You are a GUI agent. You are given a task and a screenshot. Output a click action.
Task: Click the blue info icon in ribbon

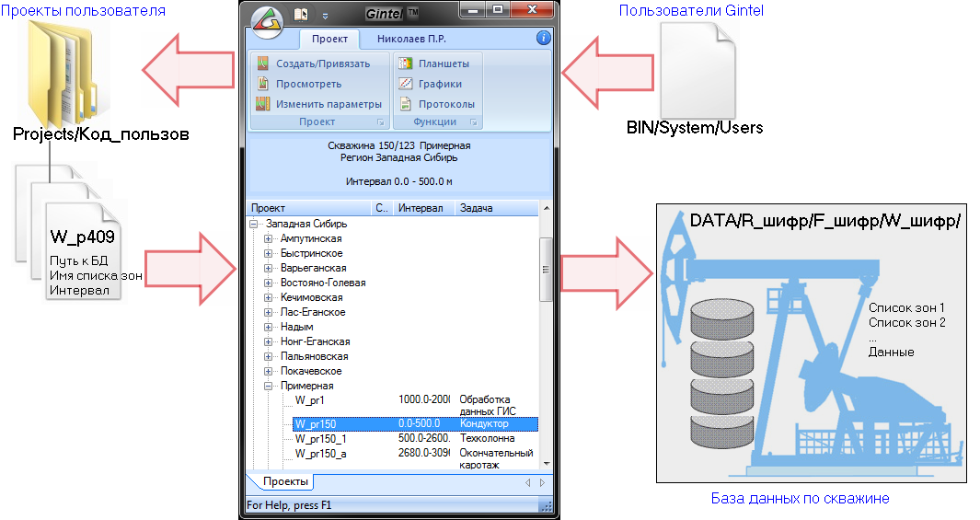[543, 38]
